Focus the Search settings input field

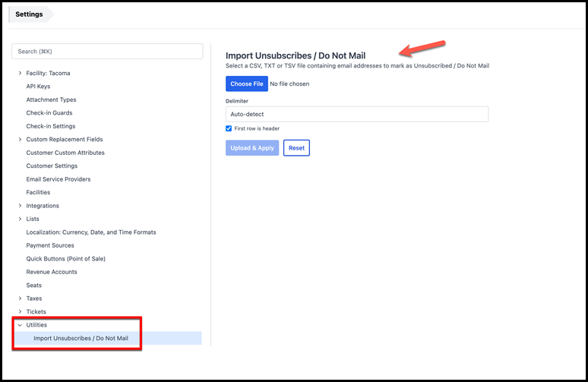107,52
